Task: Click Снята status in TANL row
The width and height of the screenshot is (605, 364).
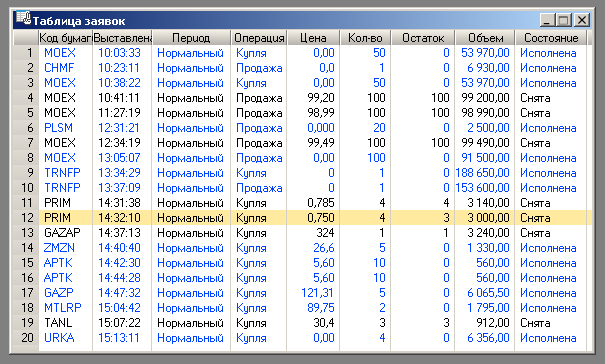Action: tap(535, 323)
